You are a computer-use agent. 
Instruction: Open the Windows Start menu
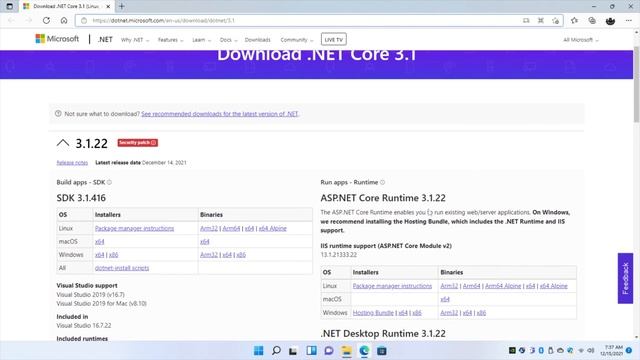pyautogui.click(x=258, y=351)
